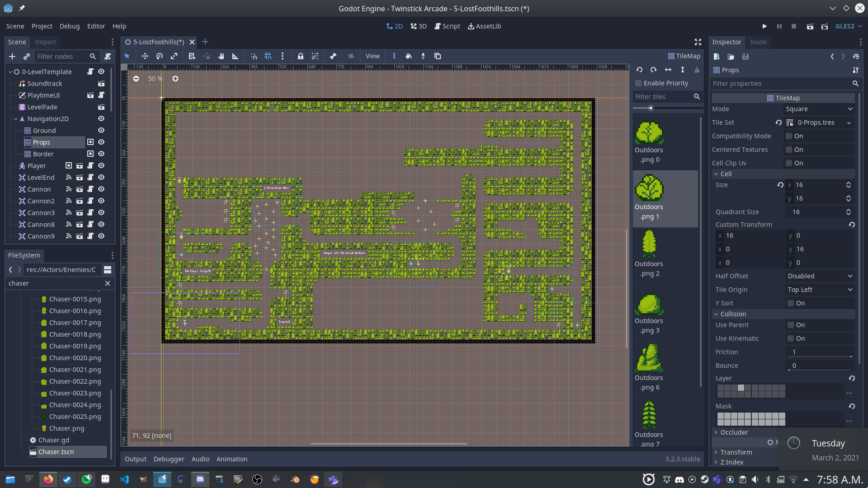The width and height of the screenshot is (868, 488).
Task: Toggle visibility of Border layer
Action: 101,154
